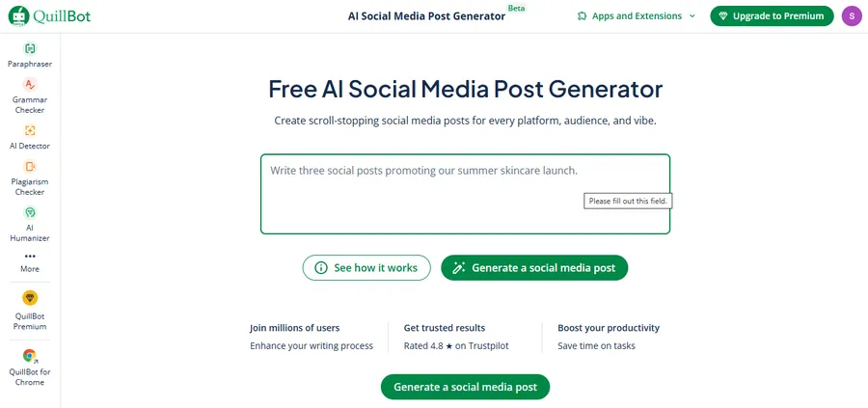Click Upgrade to Premium button

(x=772, y=16)
